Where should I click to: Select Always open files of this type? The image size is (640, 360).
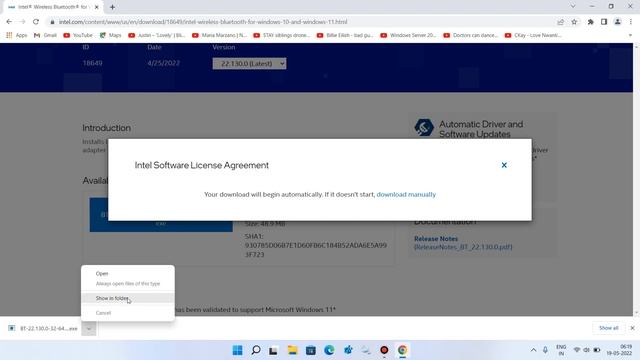pyautogui.click(x=128, y=283)
